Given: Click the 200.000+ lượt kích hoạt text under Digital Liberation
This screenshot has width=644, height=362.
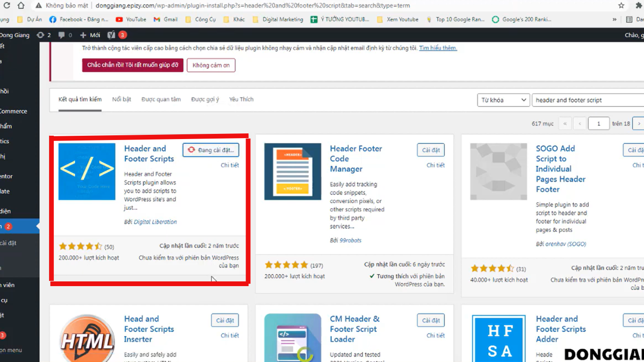Looking at the screenshot, I should pyautogui.click(x=89, y=258).
